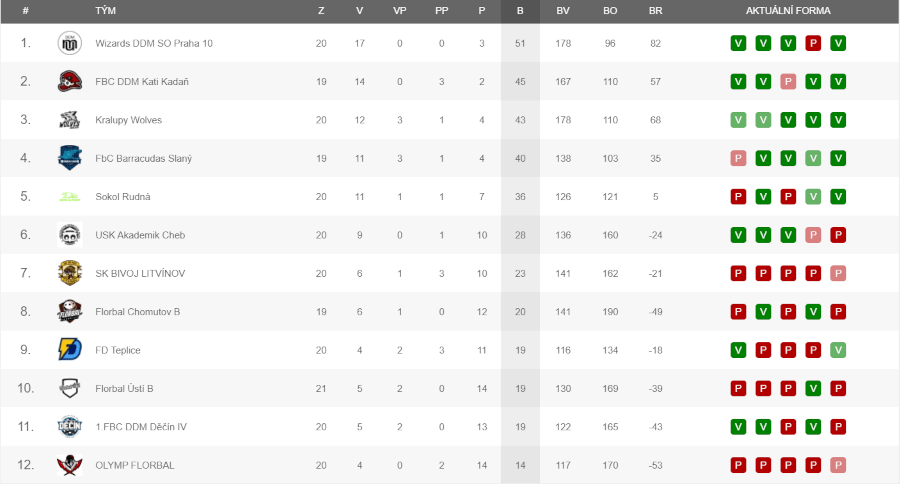Click Wizards' red P loss form badge
This screenshot has height=484, width=900.
pos(813,43)
